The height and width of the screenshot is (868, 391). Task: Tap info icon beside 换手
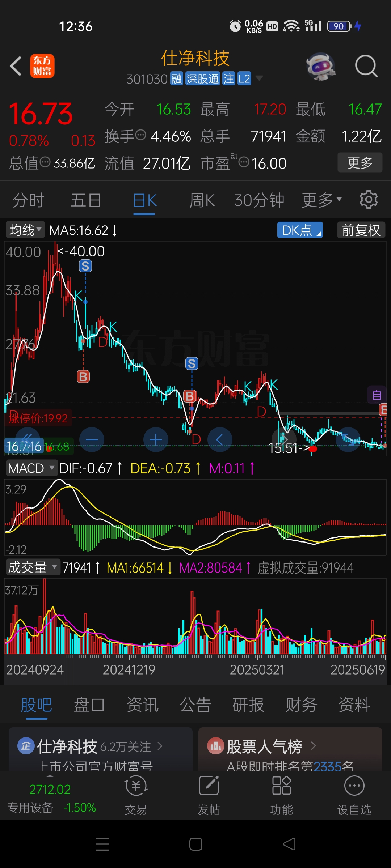tap(140, 135)
